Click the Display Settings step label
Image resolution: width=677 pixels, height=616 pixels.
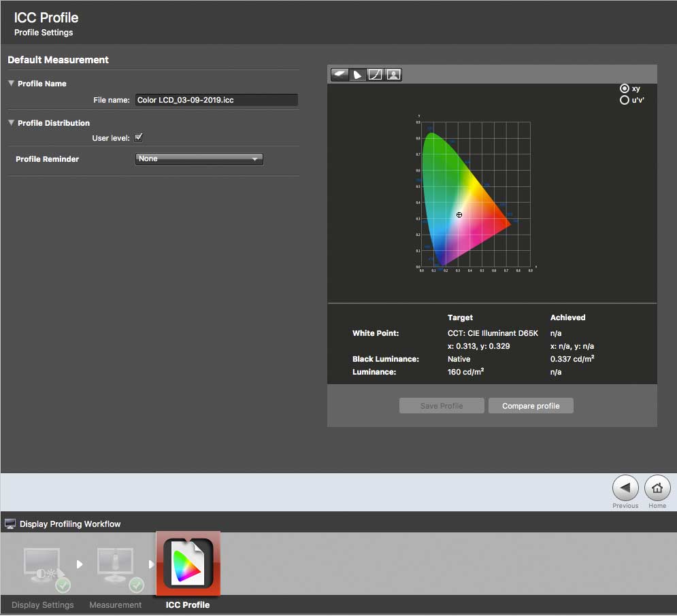[43, 605]
